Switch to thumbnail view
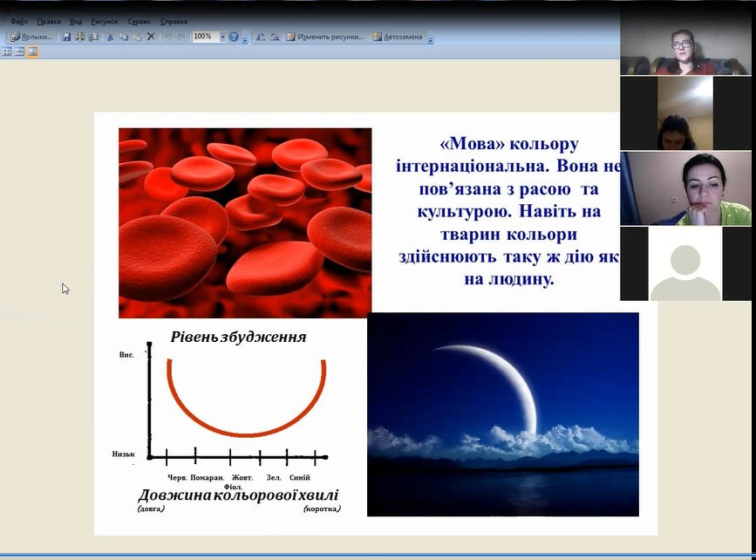 (x=7, y=51)
